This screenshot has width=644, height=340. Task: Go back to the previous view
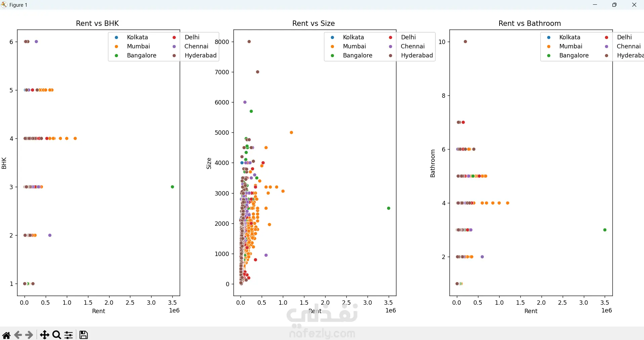[x=18, y=335]
